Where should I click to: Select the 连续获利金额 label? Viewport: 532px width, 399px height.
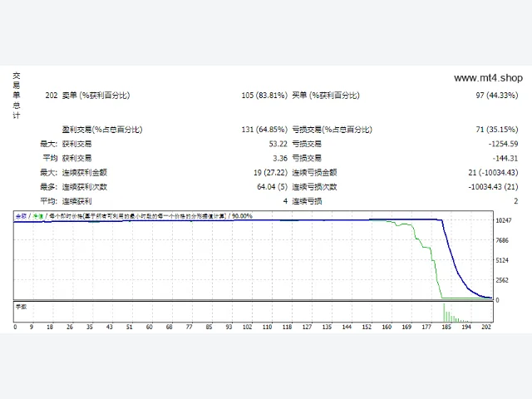click(x=85, y=173)
